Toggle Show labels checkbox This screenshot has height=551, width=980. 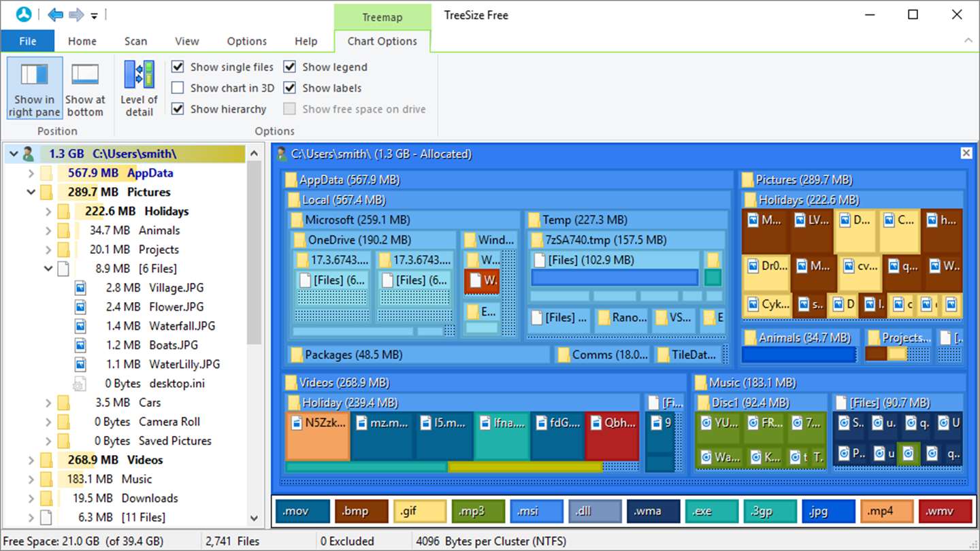pos(290,88)
